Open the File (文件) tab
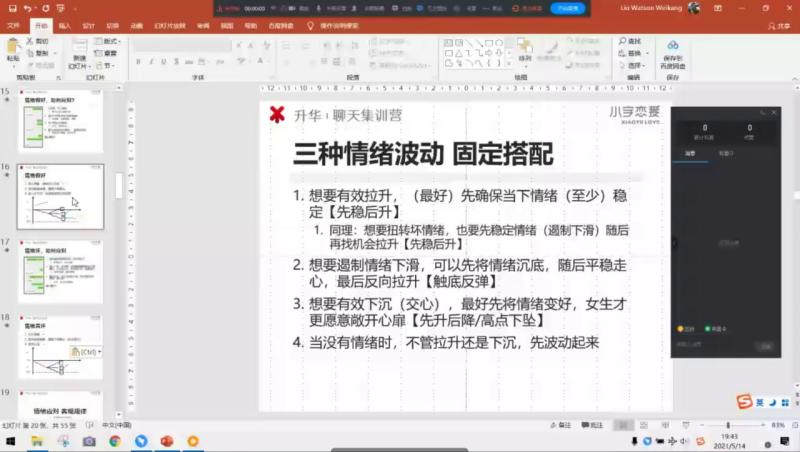This screenshot has width=800, height=452. tap(14, 26)
